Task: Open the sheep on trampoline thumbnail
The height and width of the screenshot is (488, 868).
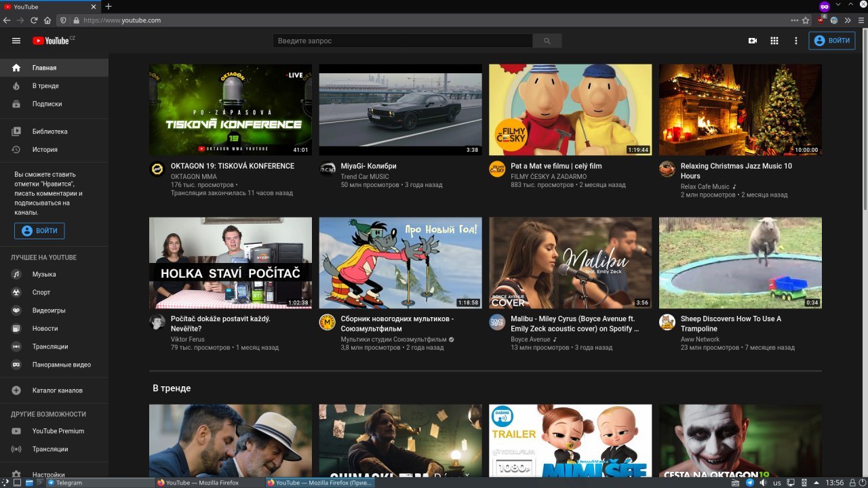Action: pyautogui.click(x=741, y=263)
